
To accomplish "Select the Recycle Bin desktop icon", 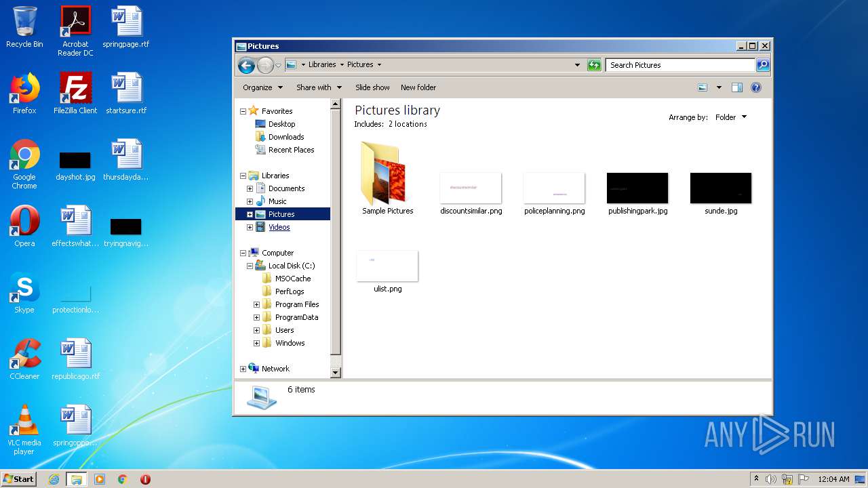I will pyautogui.click(x=24, y=27).
